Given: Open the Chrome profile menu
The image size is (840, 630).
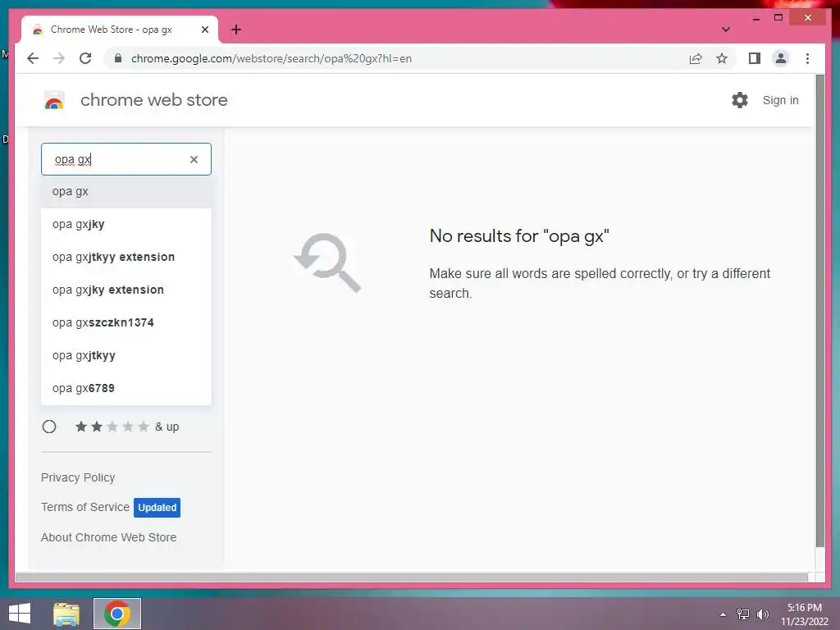Looking at the screenshot, I should pos(781,58).
